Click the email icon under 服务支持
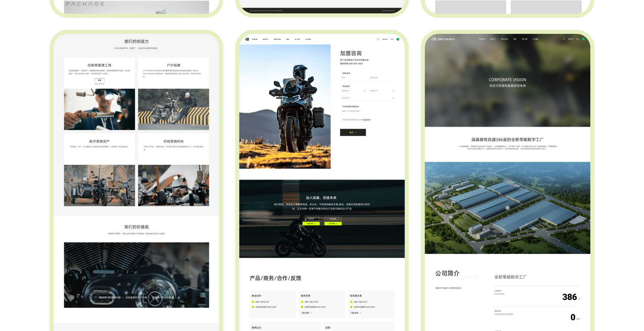This screenshot has width=644, height=331. pyautogui.click(x=302, y=307)
